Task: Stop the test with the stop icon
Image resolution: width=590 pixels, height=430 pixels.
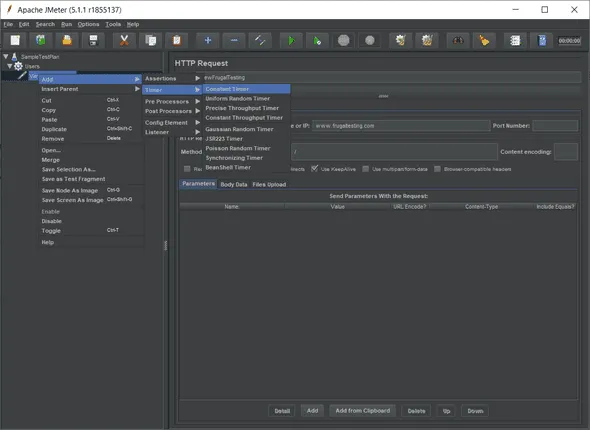Action: click(344, 40)
